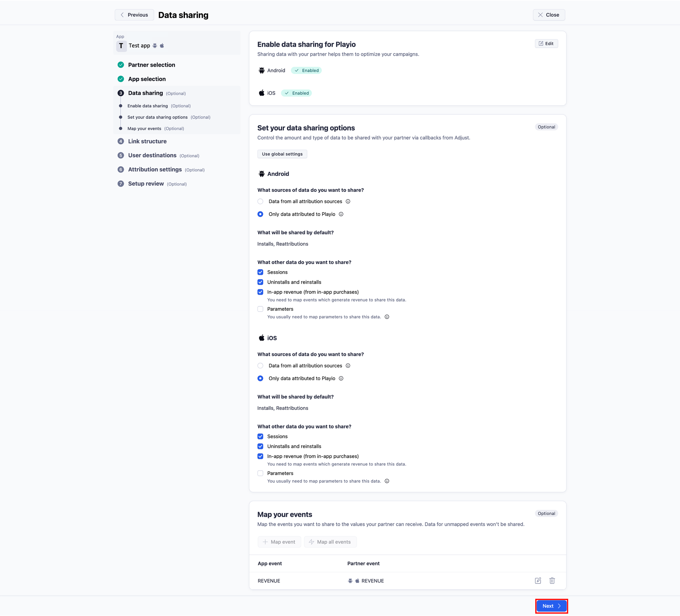Viewport: 680px width, 616px height.
Task: Click the Apple platform icon in Partner event REVENUE cell
Action: pos(357,580)
